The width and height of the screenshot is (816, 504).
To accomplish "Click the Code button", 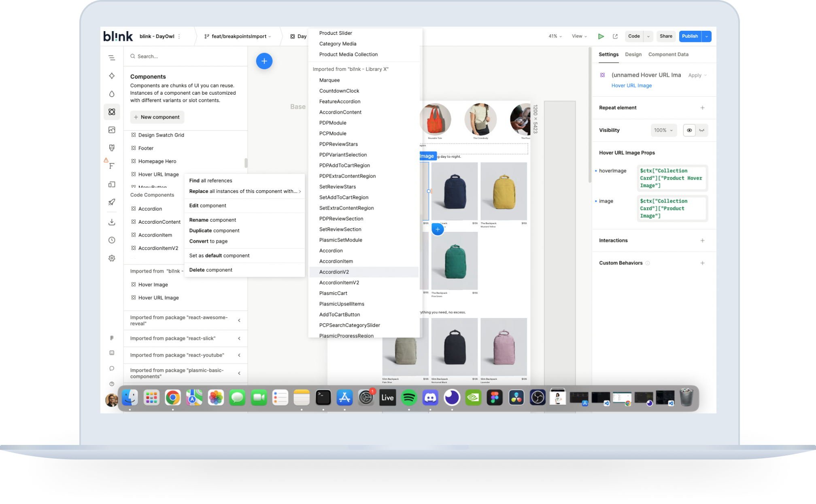I will click(x=634, y=36).
